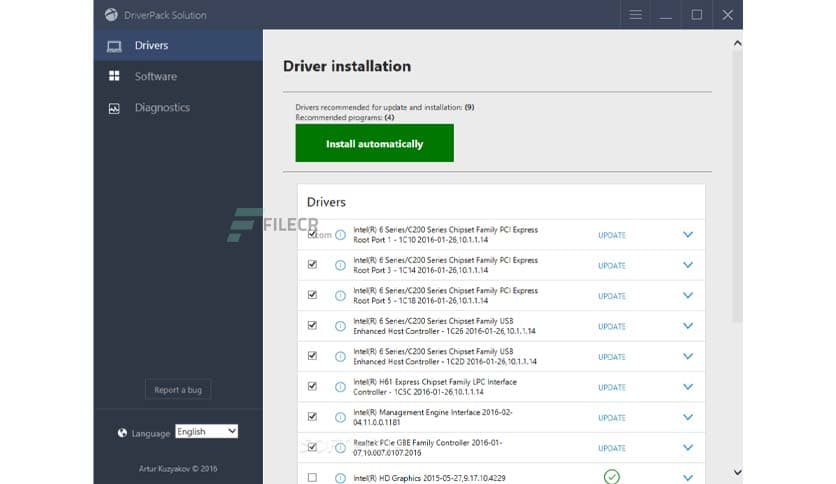
Task: Open the hamburger menu in title bar
Action: [x=635, y=15]
